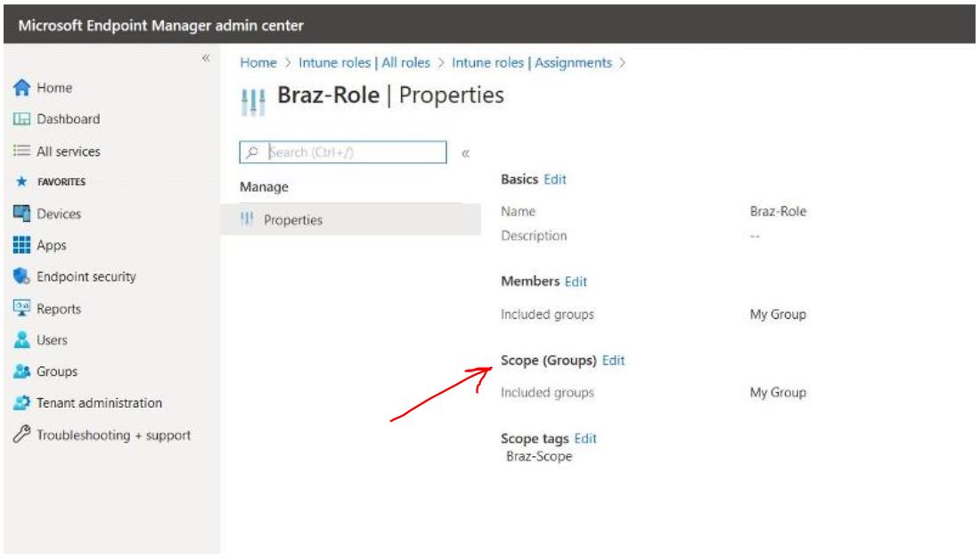
Task: Collapse the Manage menu panel
Action: 465,153
